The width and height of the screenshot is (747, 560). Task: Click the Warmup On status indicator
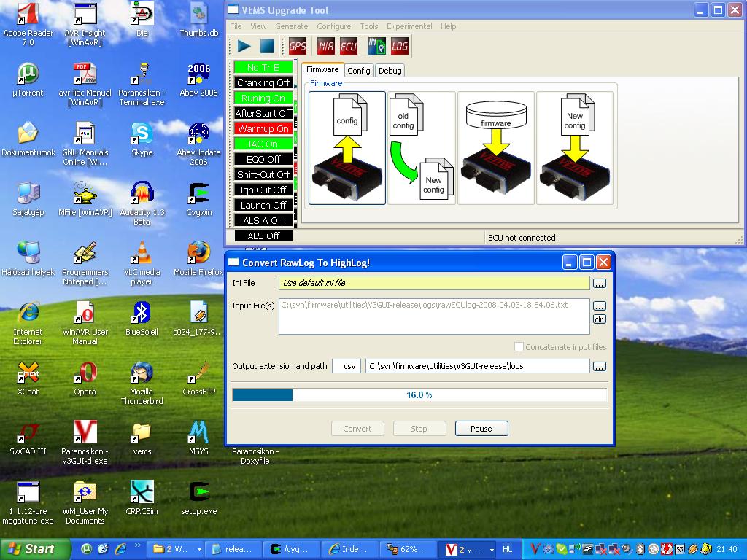[x=263, y=128]
